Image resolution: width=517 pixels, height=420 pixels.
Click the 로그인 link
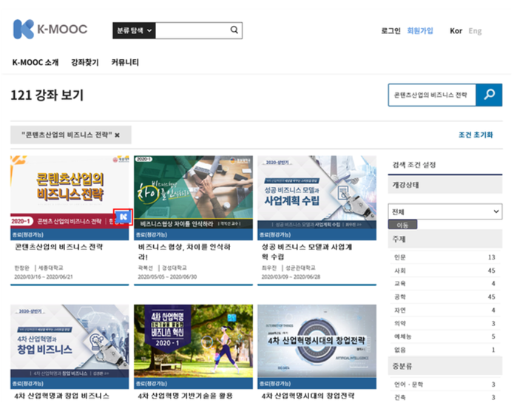tap(391, 31)
